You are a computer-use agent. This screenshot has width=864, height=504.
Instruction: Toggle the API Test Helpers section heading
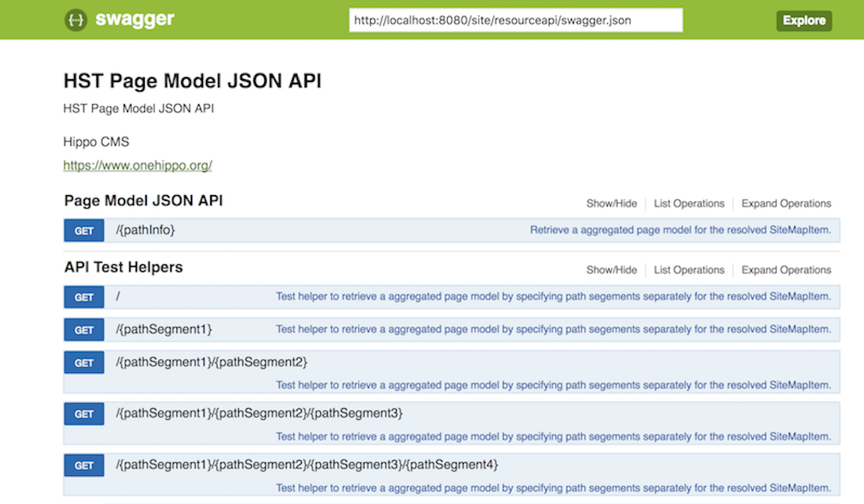pyautogui.click(x=124, y=267)
